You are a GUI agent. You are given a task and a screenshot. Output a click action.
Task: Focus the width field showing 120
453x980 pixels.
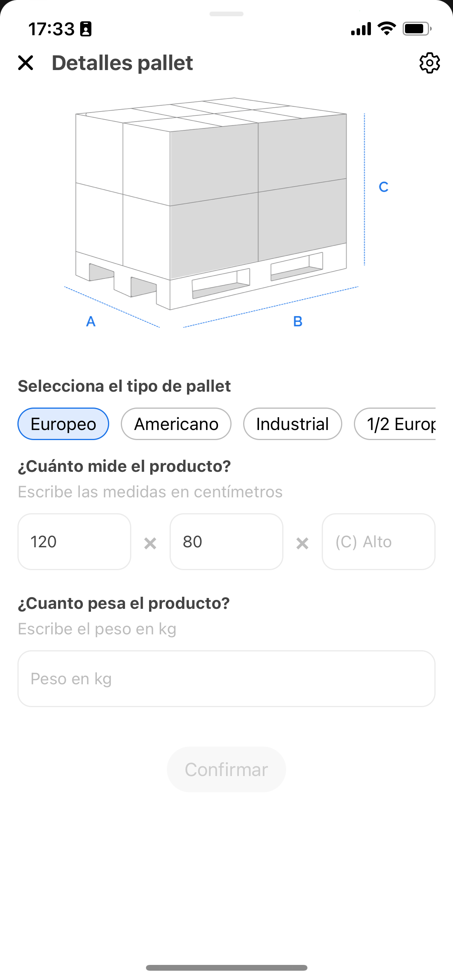(x=74, y=541)
